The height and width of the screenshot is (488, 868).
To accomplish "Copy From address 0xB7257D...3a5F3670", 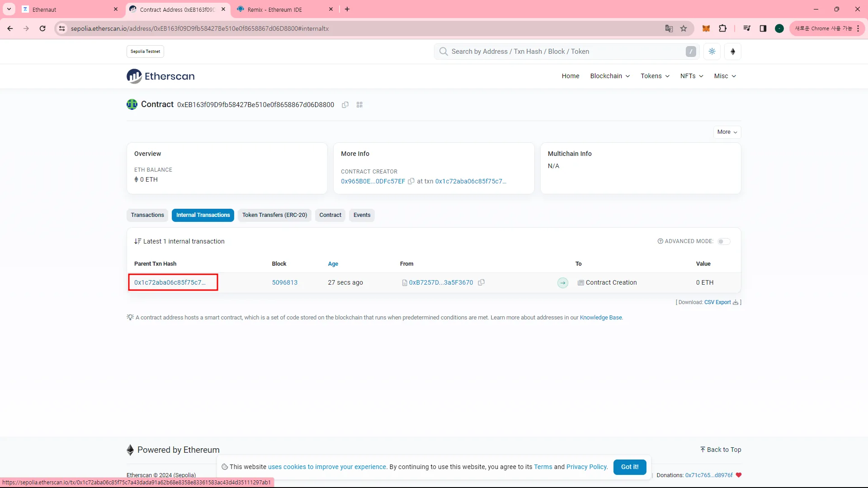I will click(481, 282).
